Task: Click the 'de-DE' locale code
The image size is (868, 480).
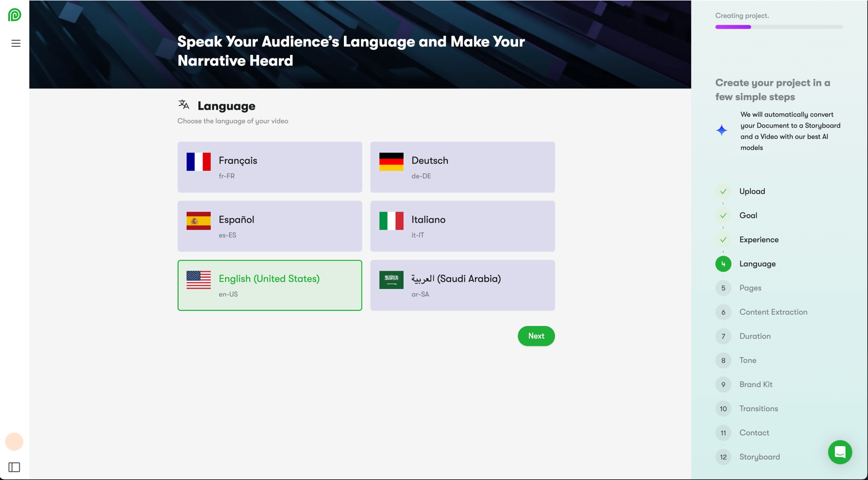Action: 421,176
